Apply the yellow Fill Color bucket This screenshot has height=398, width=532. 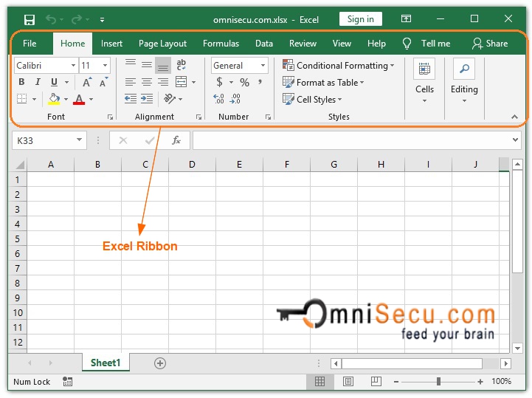tap(54, 99)
